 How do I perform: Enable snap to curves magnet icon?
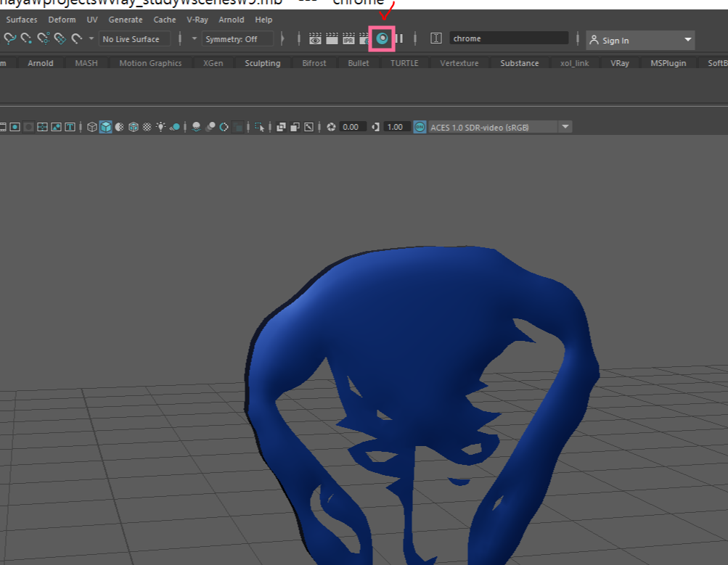(9, 38)
